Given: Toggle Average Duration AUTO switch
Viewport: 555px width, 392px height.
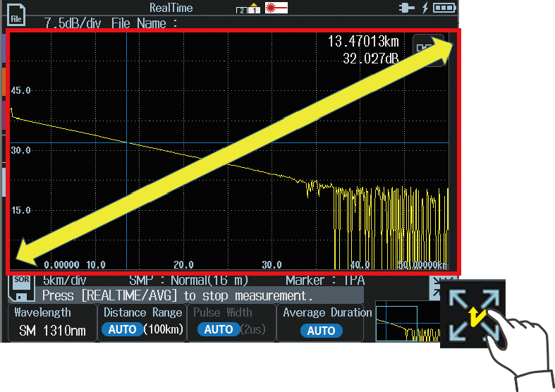Looking at the screenshot, I should point(322,331).
